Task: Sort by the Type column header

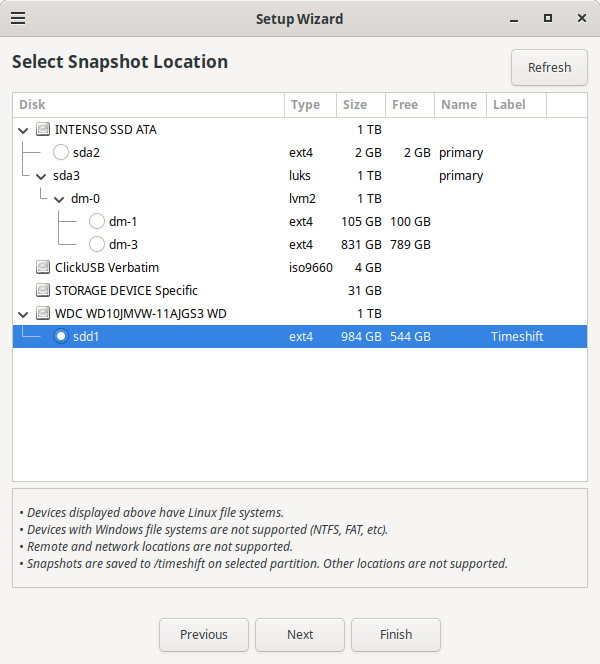Action: pos(310,105)
